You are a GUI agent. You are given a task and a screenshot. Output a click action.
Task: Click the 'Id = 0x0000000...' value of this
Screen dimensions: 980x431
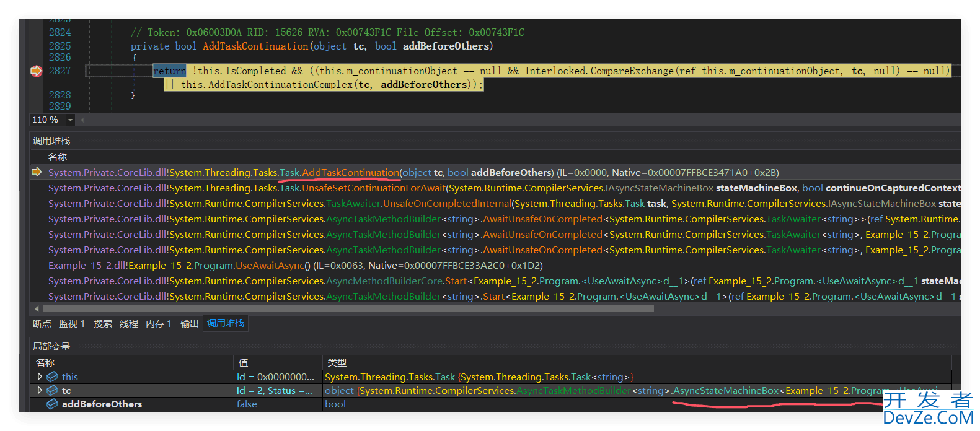pos(276,377)
